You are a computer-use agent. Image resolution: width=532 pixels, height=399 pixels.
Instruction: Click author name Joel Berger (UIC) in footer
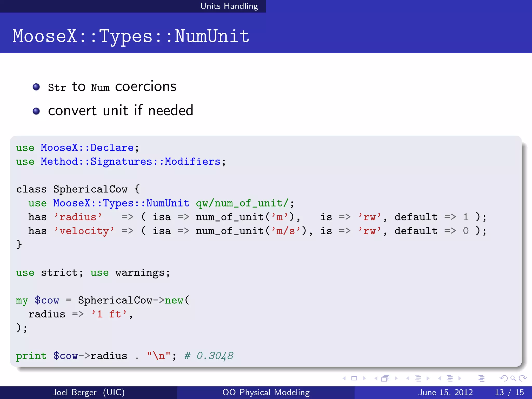[89, 392]
